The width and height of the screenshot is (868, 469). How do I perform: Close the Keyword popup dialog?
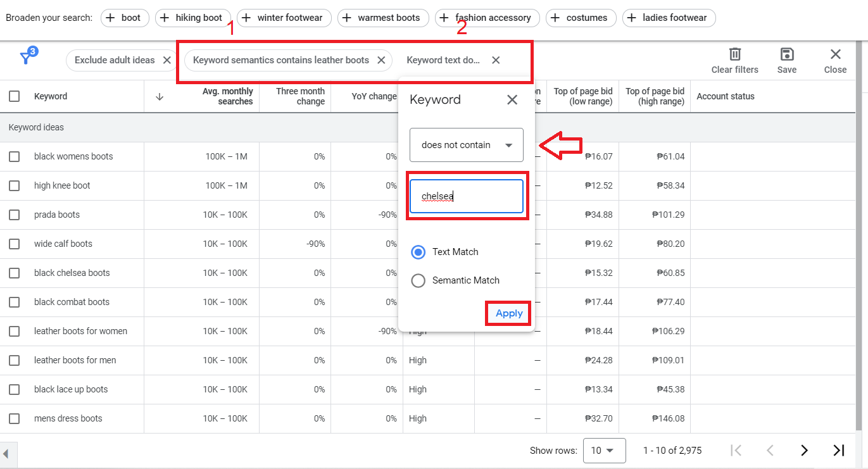pos(512,99)
